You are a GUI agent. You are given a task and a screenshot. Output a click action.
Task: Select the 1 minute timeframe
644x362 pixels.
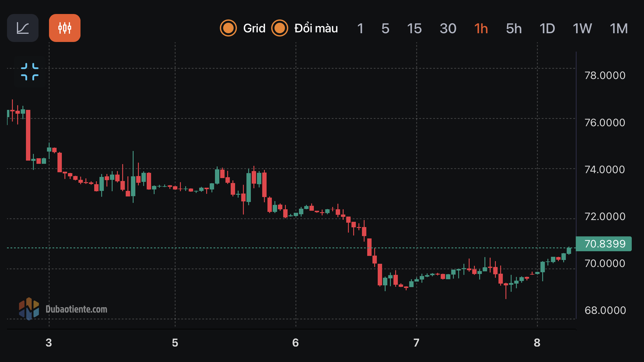tap(360, 29)
